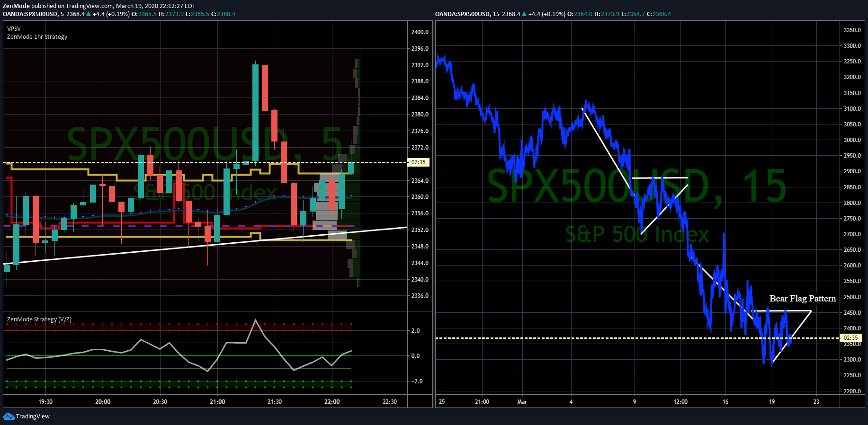Select the OANDA:SPX500USD, 5 symbol title
The height and width of the screenshot is (425, 868).
click(33, 14)
